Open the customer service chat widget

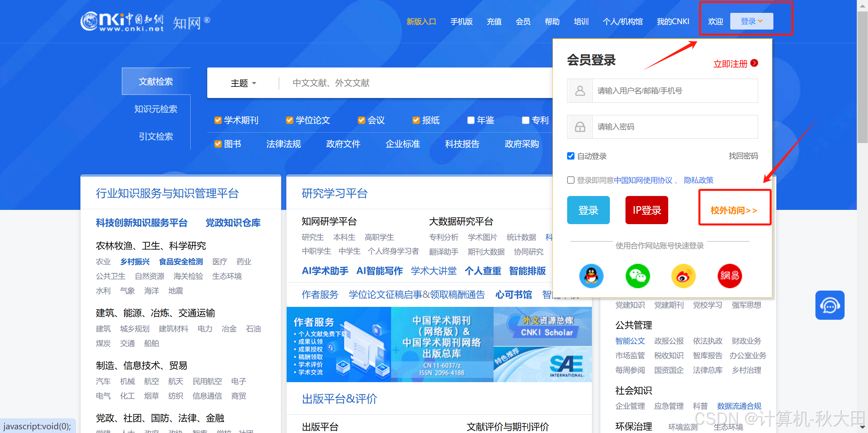[x=830, y=305]
